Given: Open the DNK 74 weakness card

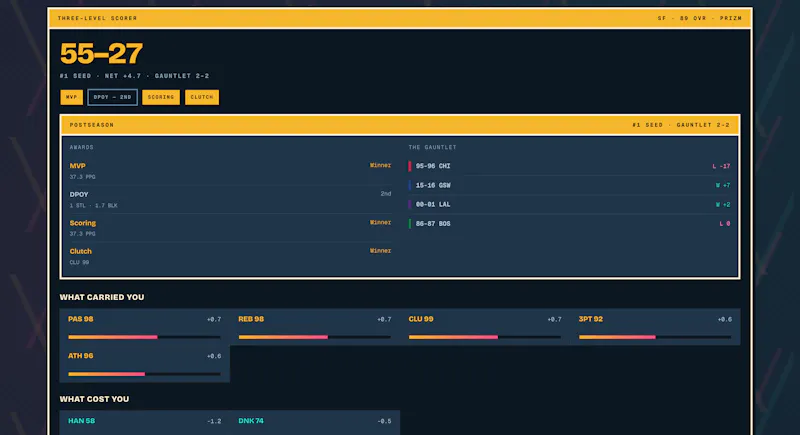Looking at the screenshot, I should (x=315, y=423).
